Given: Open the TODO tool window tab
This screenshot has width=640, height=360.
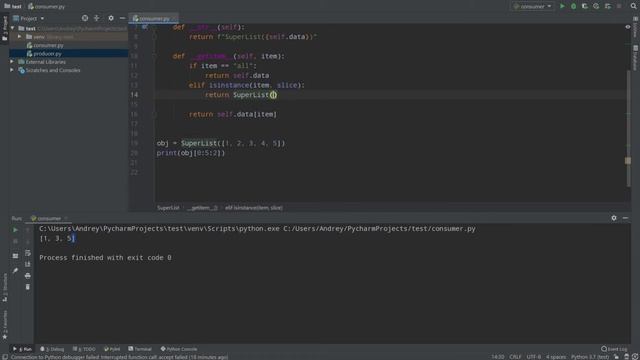Looking at the screenshot, I should tap(84, 349).
